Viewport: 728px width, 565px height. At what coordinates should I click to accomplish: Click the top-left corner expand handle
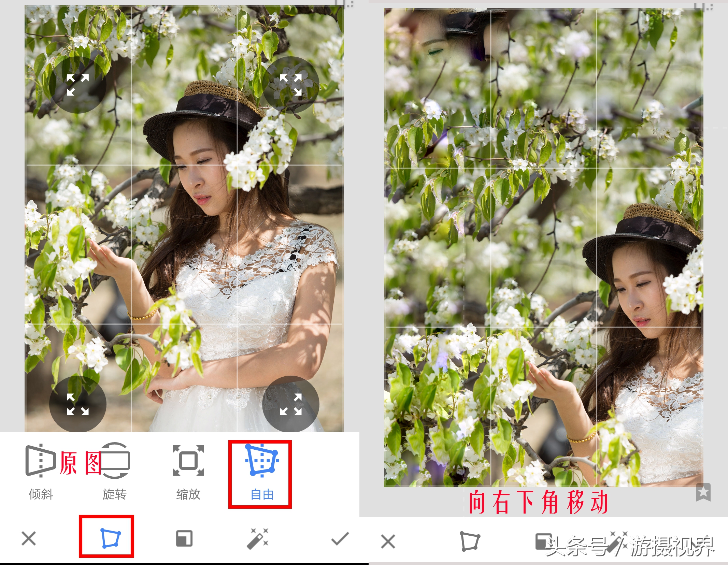[x=77, y=85]
